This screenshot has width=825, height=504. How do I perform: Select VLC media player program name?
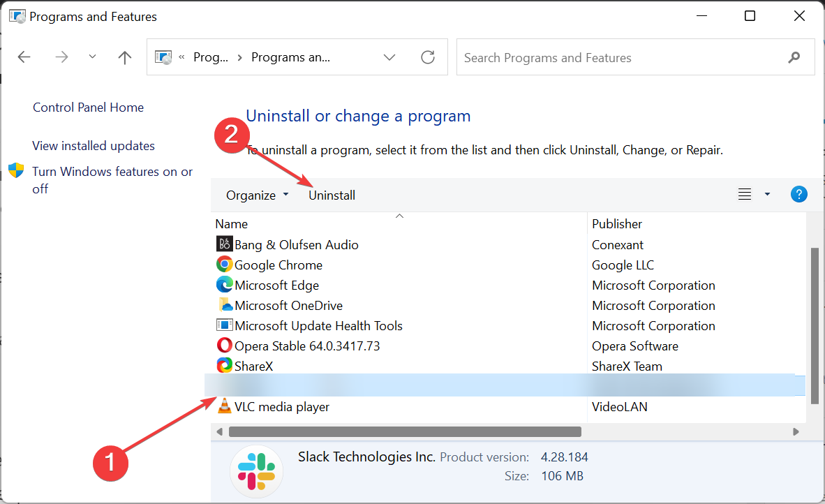282,407
